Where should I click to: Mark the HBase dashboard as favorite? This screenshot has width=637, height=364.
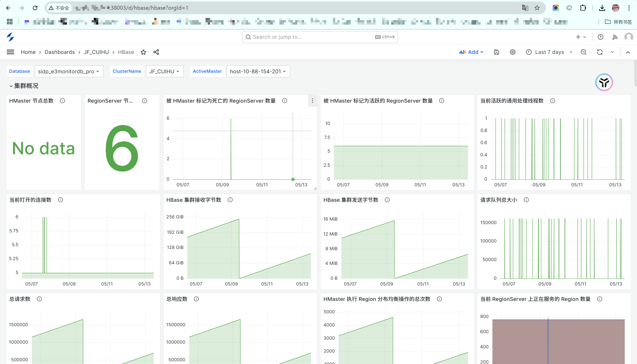pyautogui.click(x=143, y=52)
